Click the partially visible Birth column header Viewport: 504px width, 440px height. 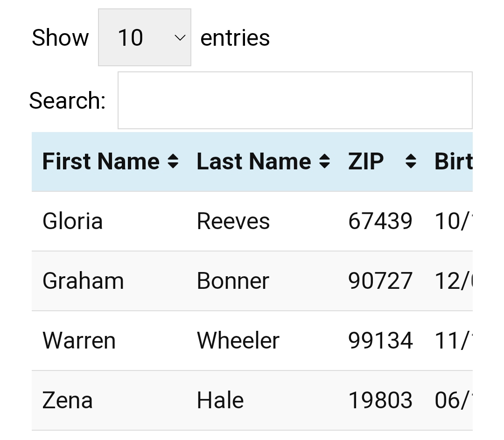453,161
